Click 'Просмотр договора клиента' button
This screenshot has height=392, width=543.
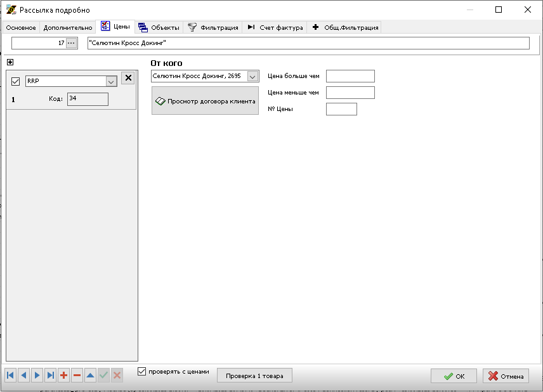click(x=205, y=101)
